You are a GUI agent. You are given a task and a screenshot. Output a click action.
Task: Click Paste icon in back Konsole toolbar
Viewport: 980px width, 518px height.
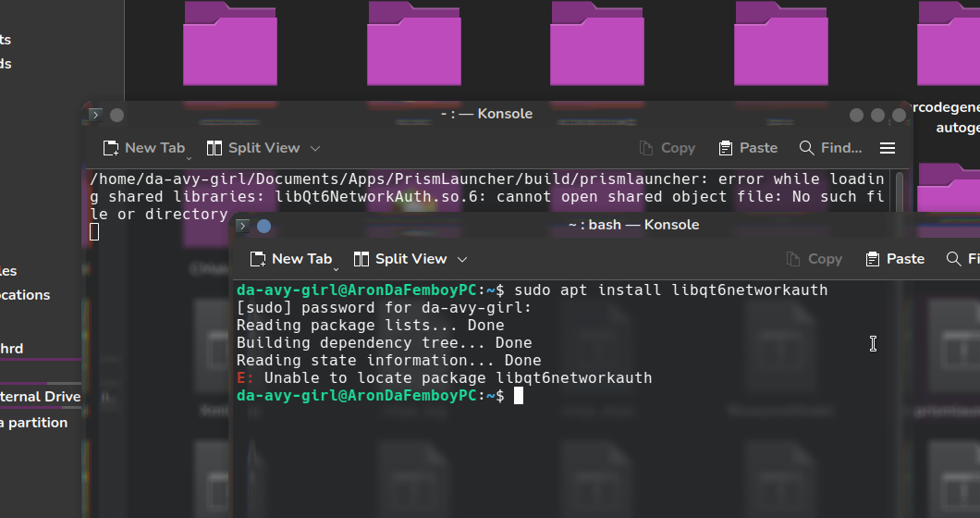pyautogui.click(x=726, y=148)
